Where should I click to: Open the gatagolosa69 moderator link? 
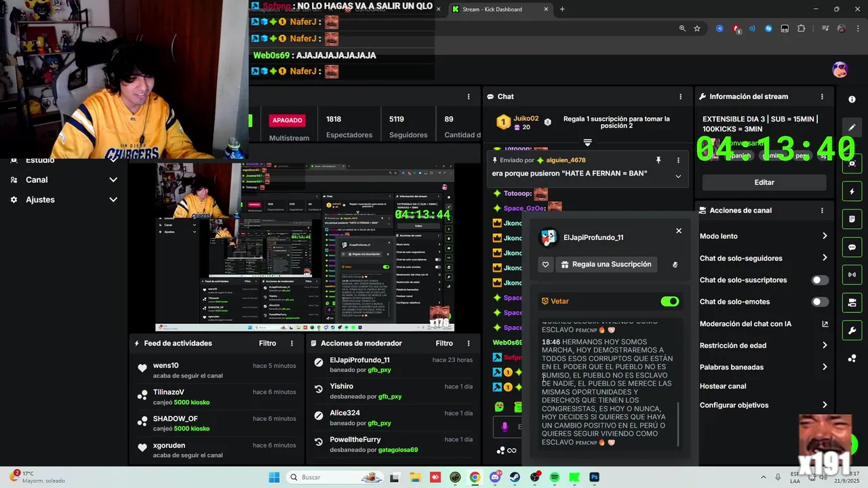point(398,449)
